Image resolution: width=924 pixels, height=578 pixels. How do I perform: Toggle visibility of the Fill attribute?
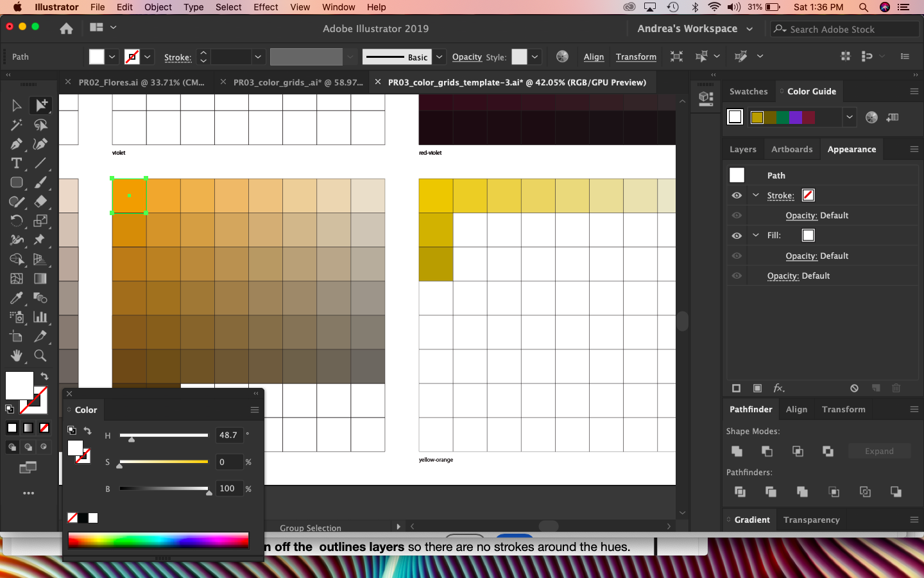737,235
